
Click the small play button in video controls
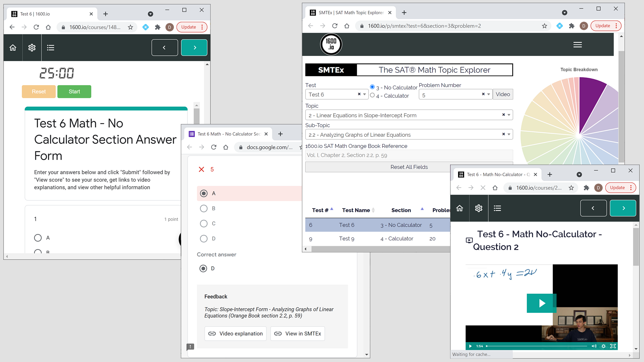pos(470,346)
